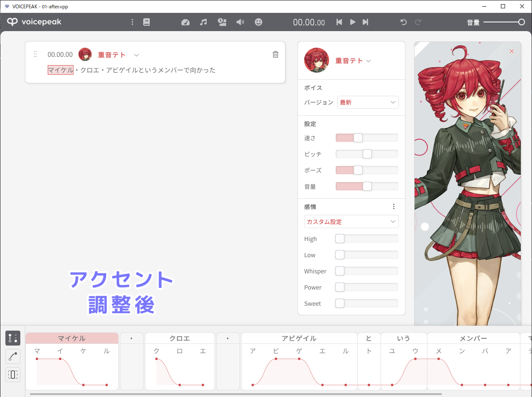The height and width of the screenshot is (397, 532).
Task: Select the クロエ word header in accent editor
Action: click(x=180, y=338)
